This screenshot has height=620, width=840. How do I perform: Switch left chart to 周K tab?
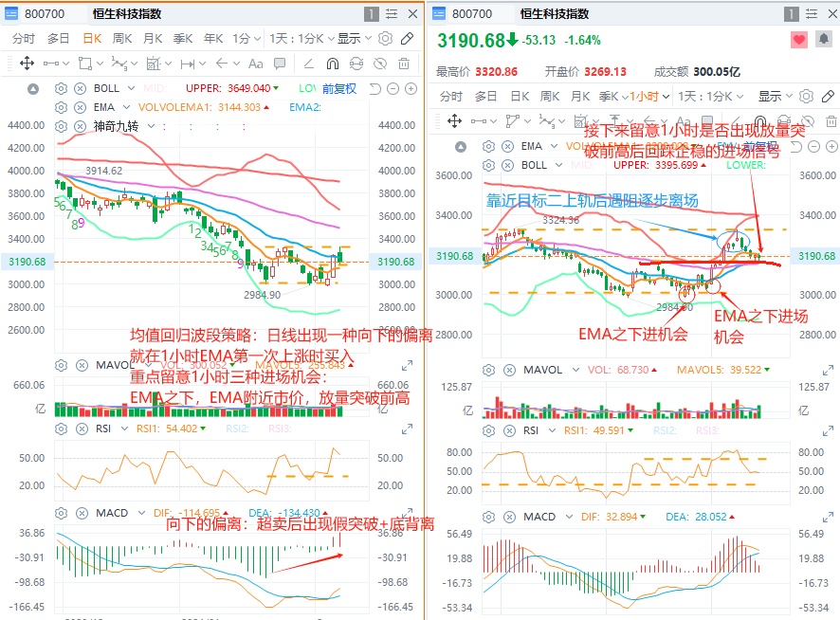click(122, 39)
